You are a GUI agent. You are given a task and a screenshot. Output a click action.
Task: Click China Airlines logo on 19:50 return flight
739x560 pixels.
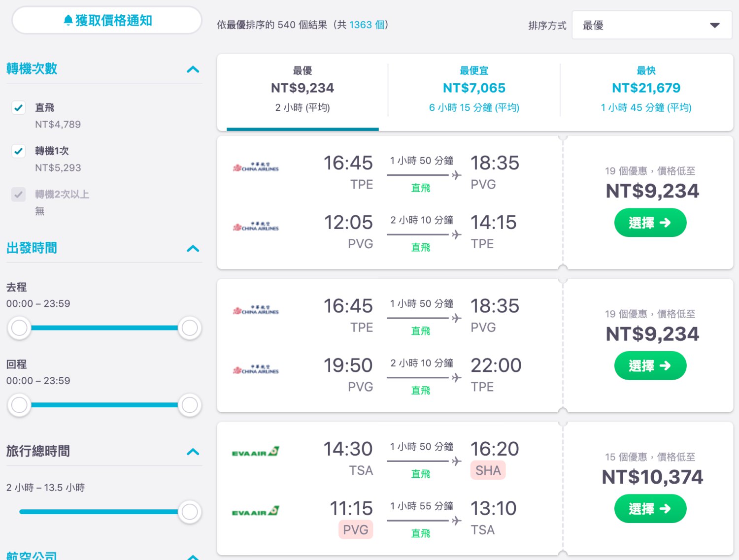point(256,370)
